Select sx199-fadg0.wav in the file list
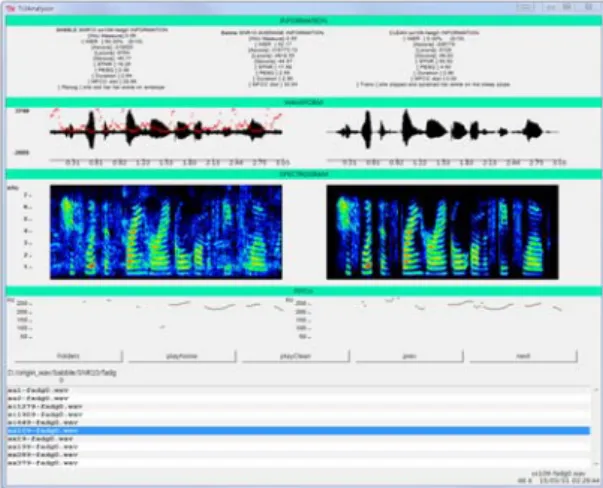The width and height of the screenshot is (603, 488). click(x=298, y=447)
